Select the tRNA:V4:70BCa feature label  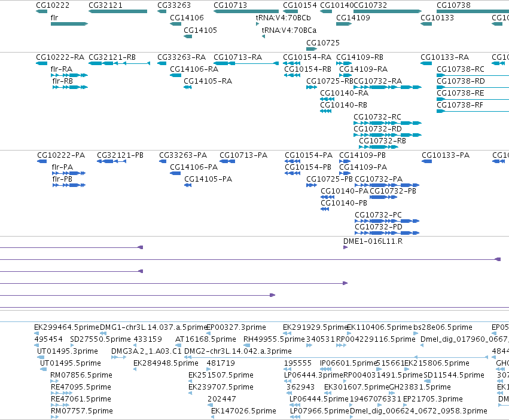289,30
